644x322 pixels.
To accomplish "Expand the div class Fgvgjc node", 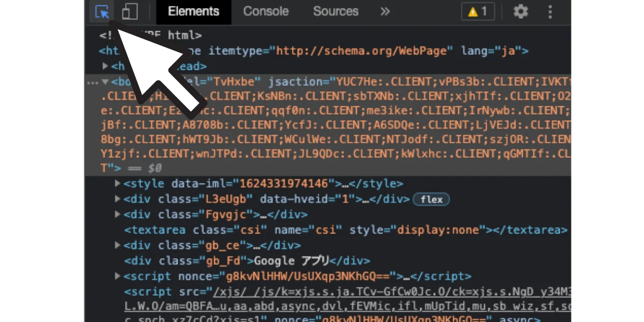I will tap(118, 215).
